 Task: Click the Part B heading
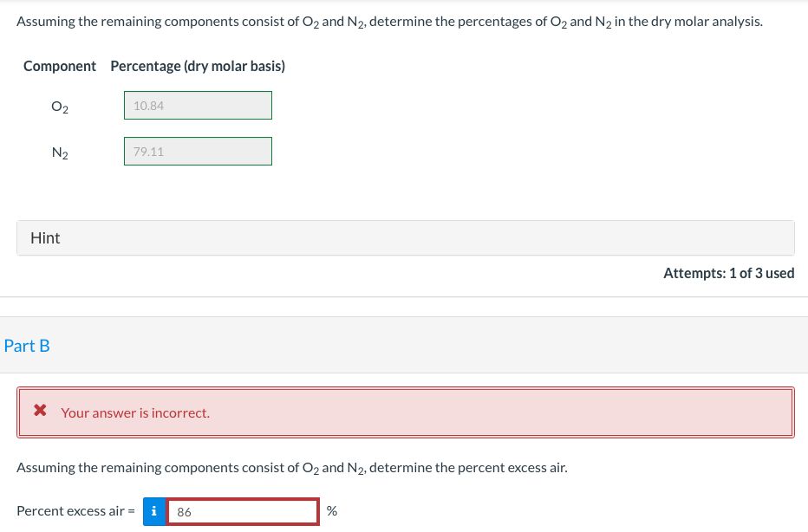(27, 346)
